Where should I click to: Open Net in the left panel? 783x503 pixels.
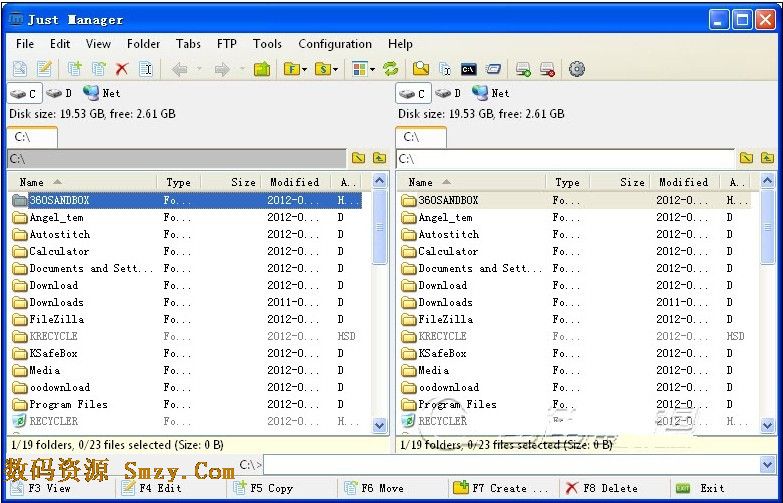click(x=102, y=93)
